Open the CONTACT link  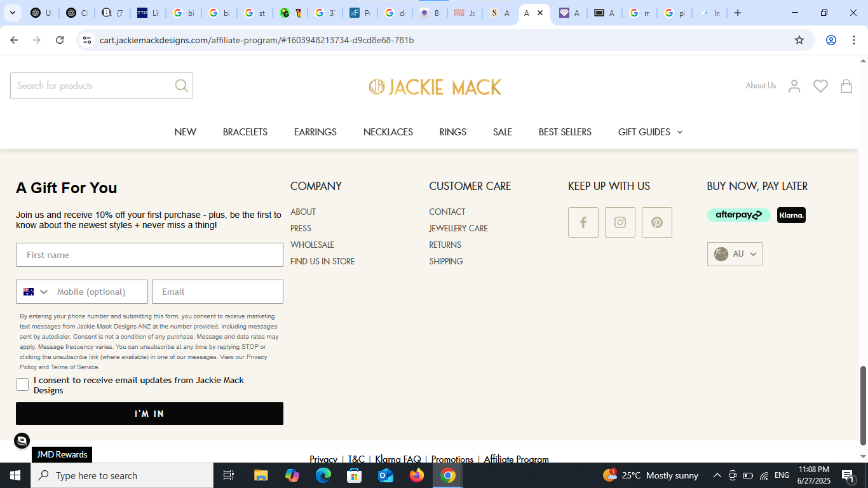pos(447,212)
